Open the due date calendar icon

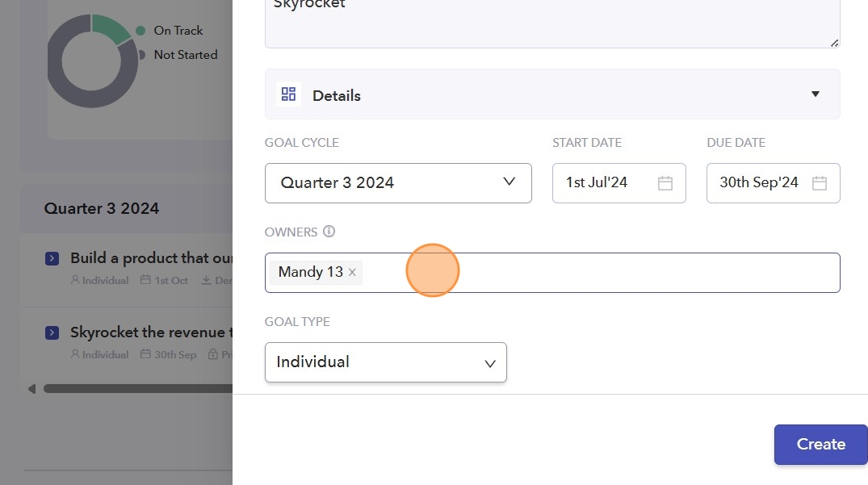pos(820,183)
